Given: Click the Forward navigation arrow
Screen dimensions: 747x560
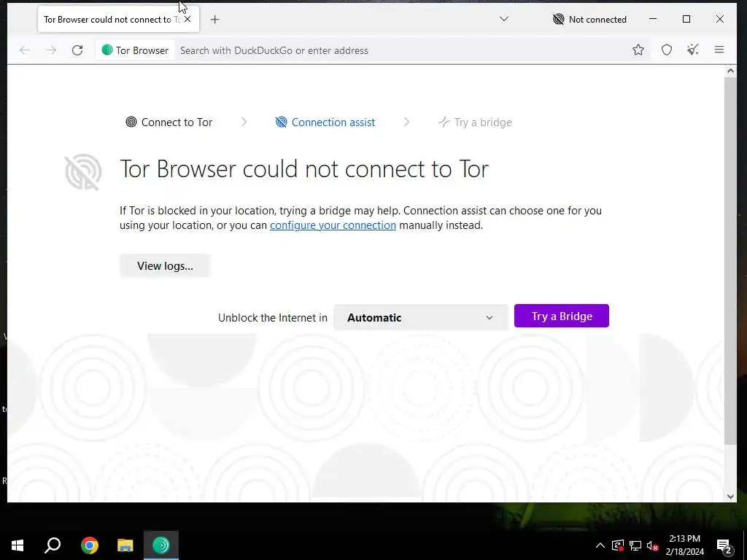Looking at the screenshot, I should pyautogui.click(x=51, y=50).
